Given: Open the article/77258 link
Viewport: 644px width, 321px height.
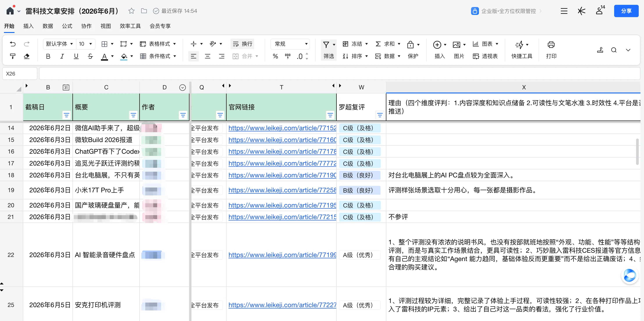Looking at the screenshot, I should [x=282, y=190].
